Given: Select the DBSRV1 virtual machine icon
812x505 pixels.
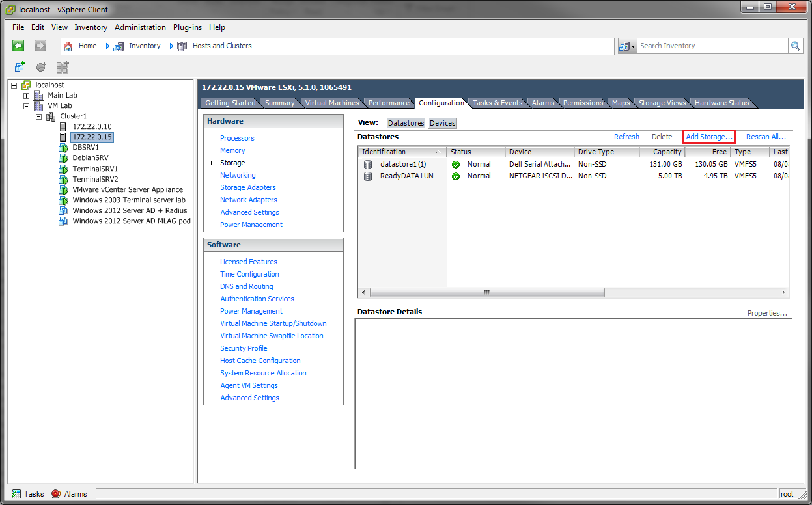Looking at the screenshot, I should [63, 147].
